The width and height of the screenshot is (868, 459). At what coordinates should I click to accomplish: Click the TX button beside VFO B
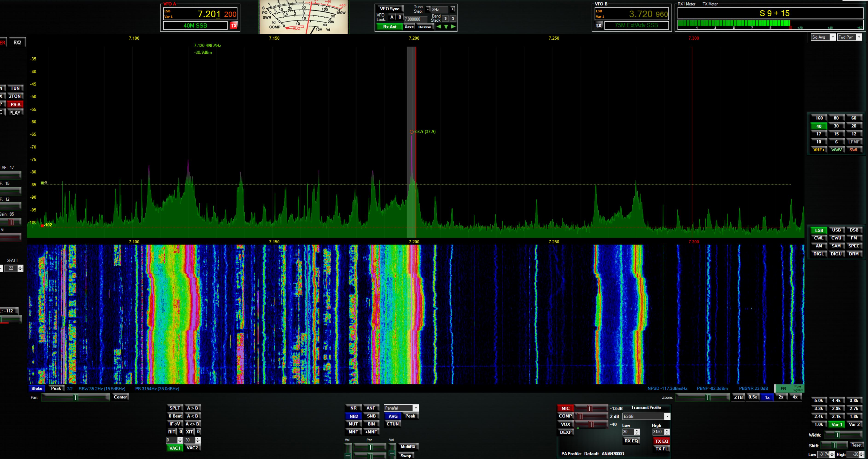pyautogui.click(x=598, y=25)
